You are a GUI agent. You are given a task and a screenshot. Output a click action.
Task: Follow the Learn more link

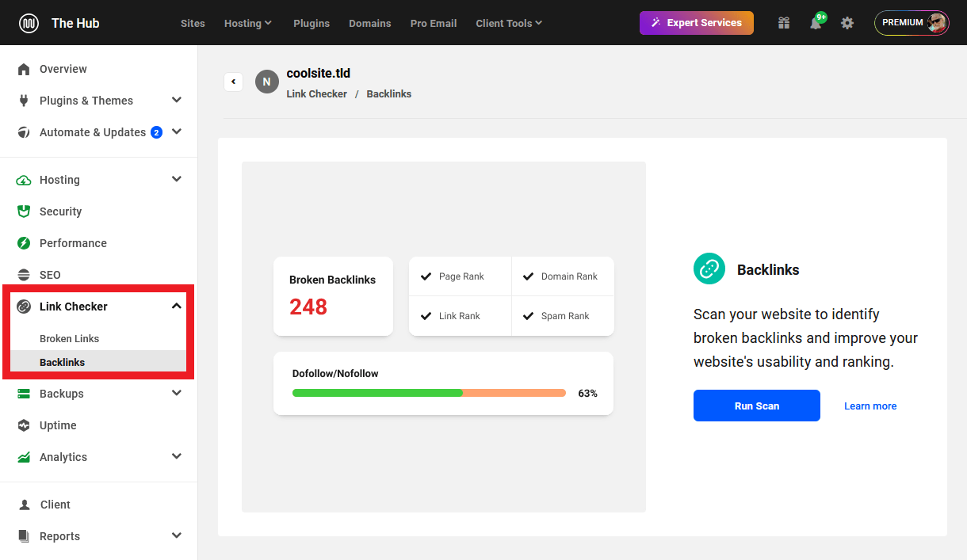pos(870,406)
